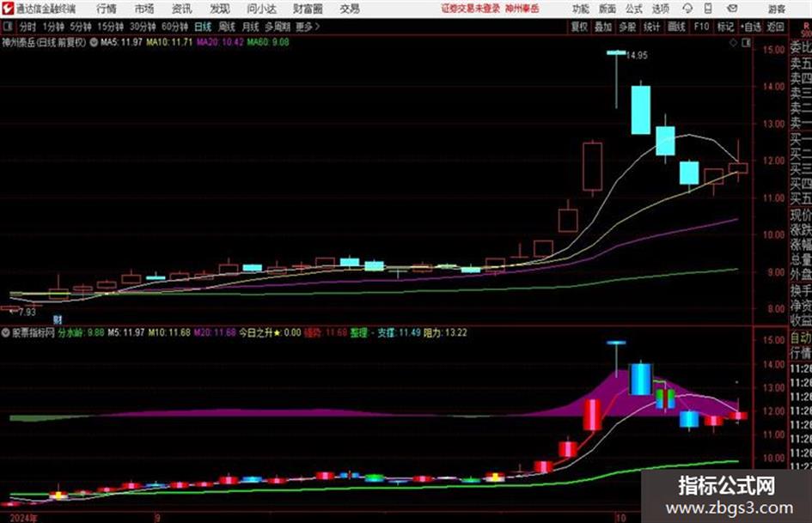Click the 证券交易未登录 login link

[x=470, y=9]
